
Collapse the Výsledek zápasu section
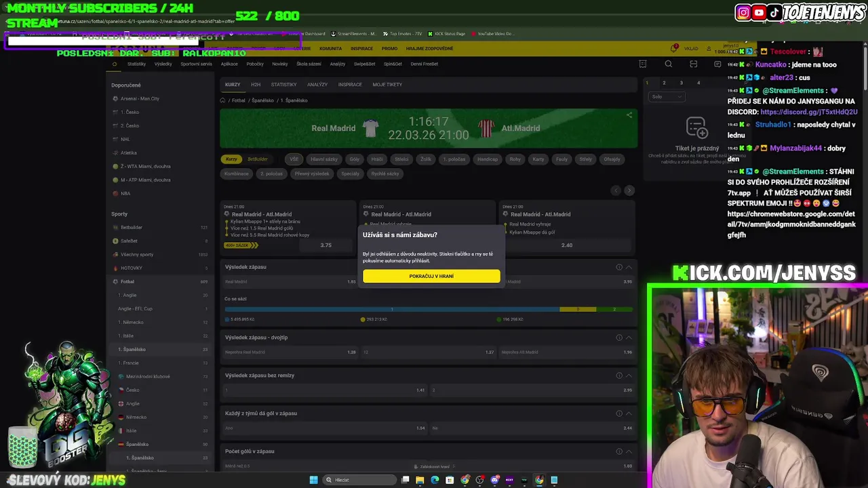tap(629, 267)
